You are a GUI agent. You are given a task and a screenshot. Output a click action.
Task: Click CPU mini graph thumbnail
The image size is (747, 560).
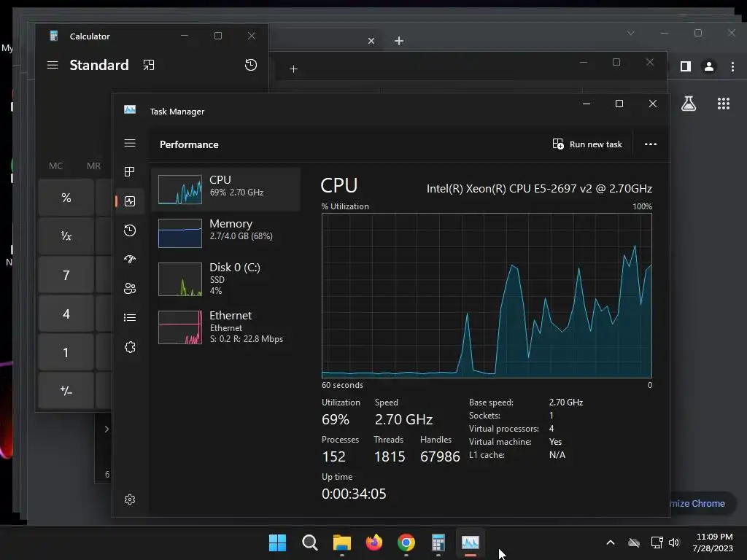tap(180, 190)
